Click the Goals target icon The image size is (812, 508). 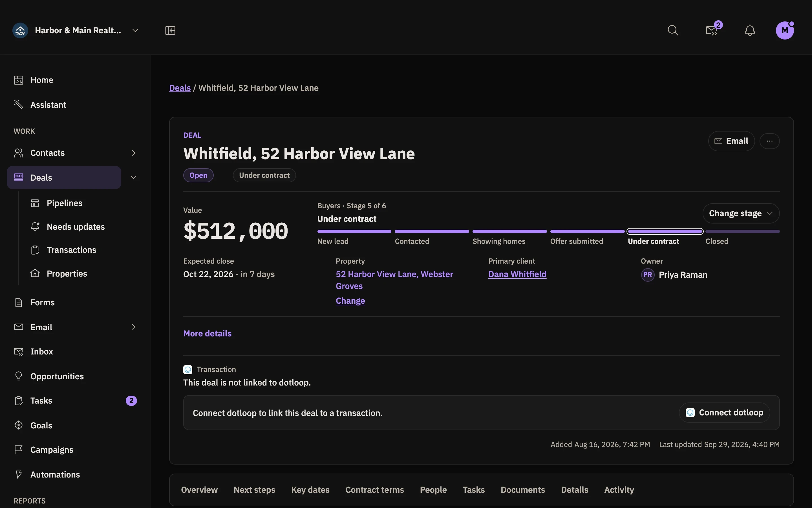18,425
